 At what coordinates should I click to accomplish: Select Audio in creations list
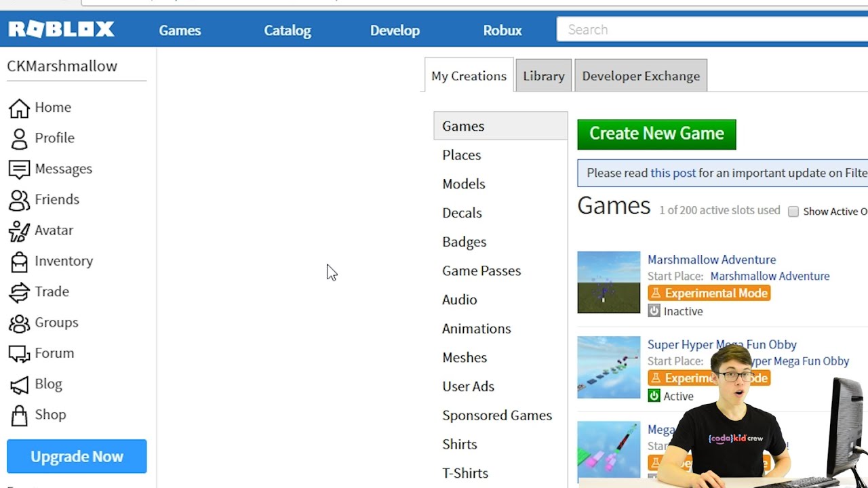[x=460, y=300]
